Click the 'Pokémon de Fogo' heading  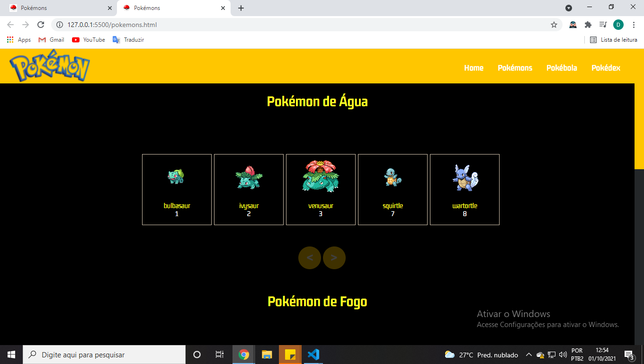[x=317, y=301]
